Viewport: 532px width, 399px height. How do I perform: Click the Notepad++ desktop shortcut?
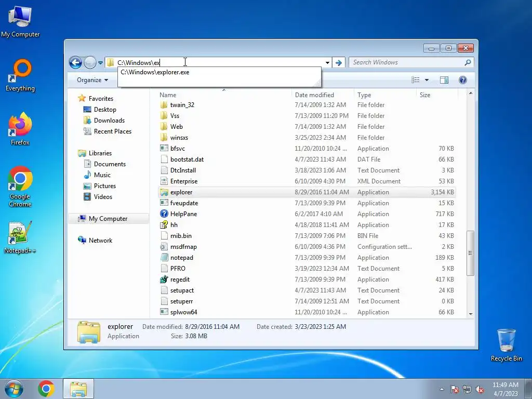click(20, 237)
